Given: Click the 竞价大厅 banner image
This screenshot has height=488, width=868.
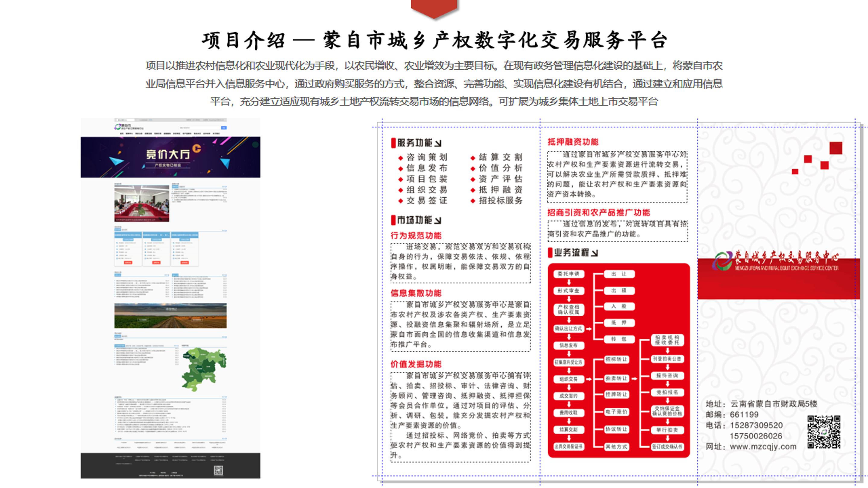Looking at the screenshot, I should 171,157.
